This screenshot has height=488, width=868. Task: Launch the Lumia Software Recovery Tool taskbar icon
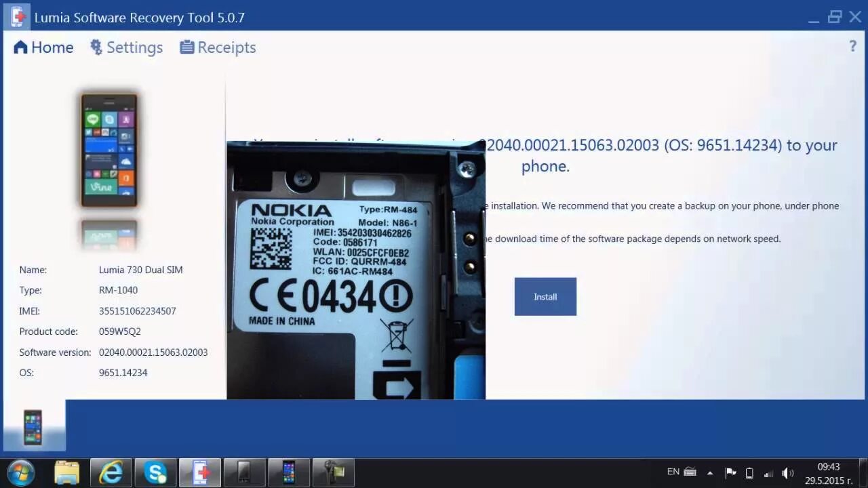click(199, 472)
